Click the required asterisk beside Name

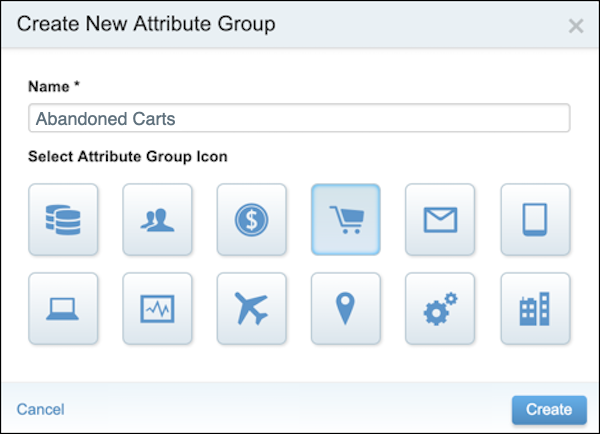click(77, 86)
